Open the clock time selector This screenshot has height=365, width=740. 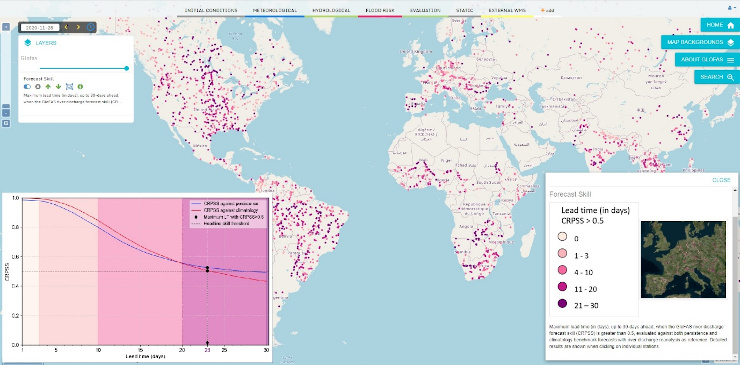coord(90,27)
